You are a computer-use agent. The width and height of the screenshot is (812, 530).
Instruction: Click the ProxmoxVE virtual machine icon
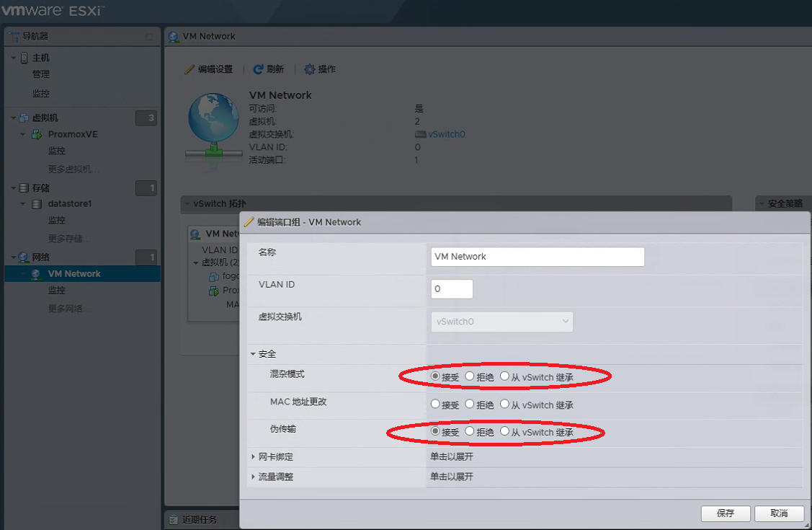37,135
